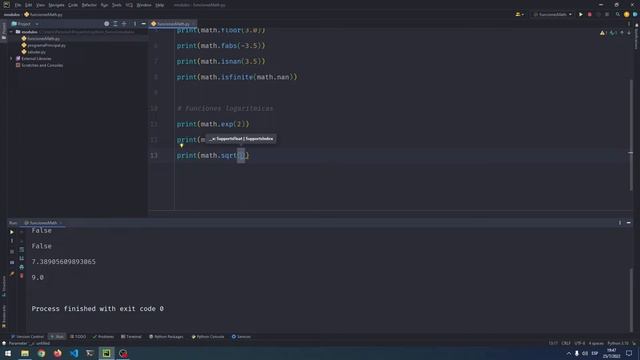Open the View menu

pyautogui.click(x=40, y=5)
